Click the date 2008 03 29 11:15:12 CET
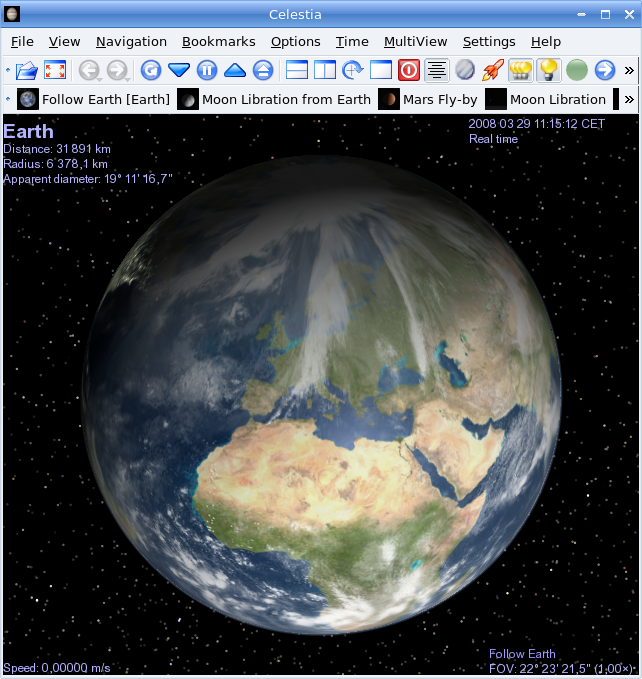This screenshot has height=679, width=642. (x=537, y=124)
